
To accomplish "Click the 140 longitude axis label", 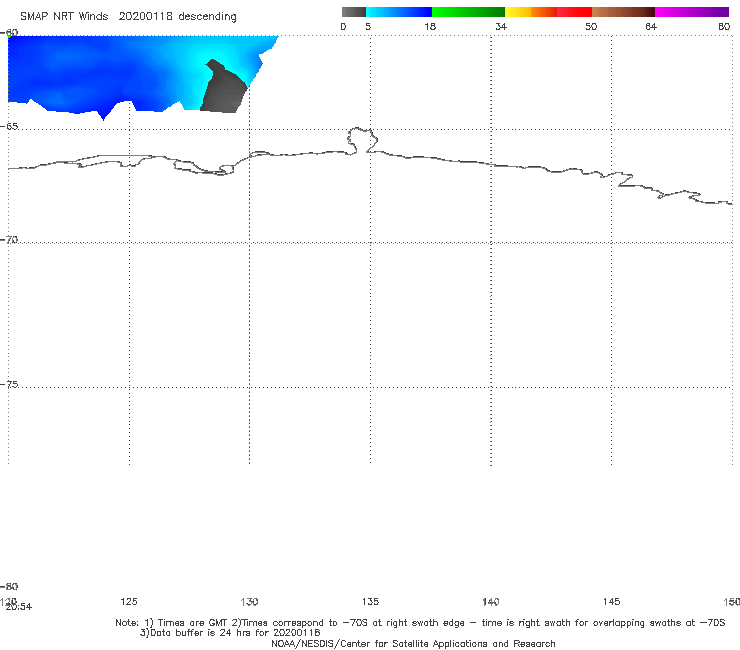I will (491, 601).
